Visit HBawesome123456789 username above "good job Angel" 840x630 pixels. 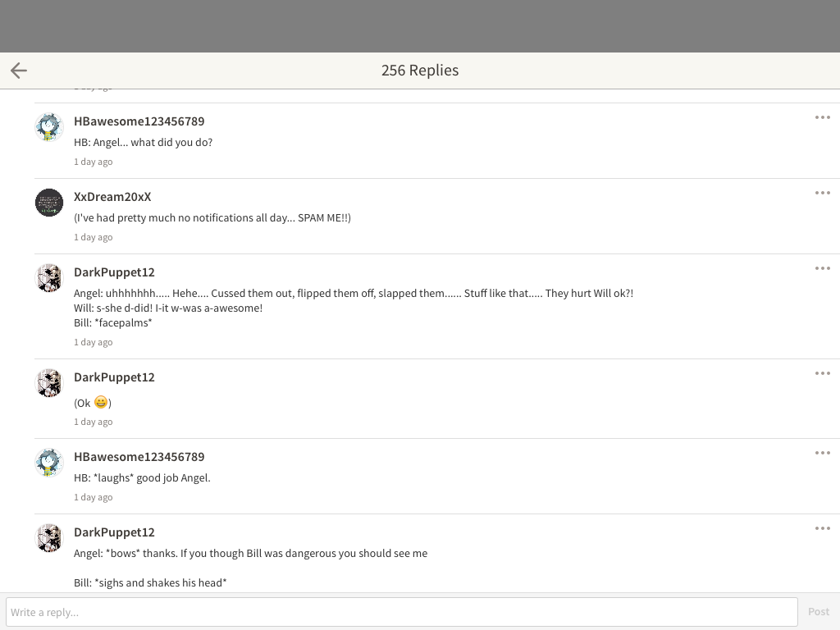139,456
